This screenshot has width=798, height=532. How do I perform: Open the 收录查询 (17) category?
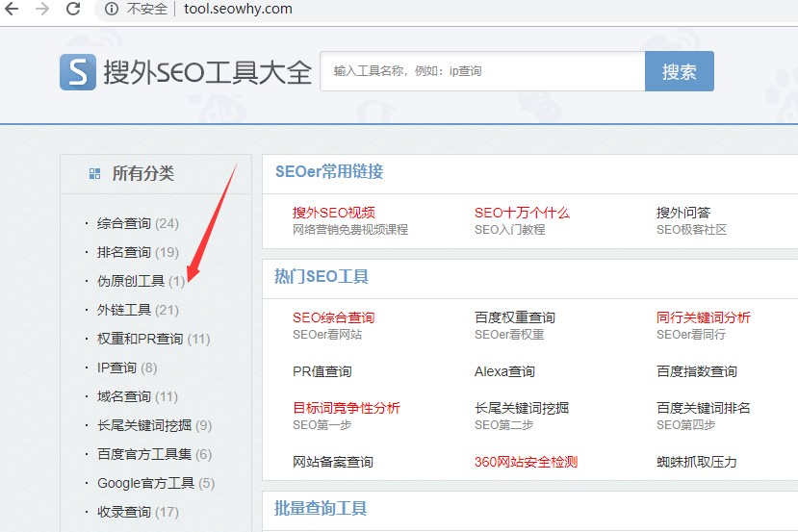pyautogui.click(x=138, y=512)
